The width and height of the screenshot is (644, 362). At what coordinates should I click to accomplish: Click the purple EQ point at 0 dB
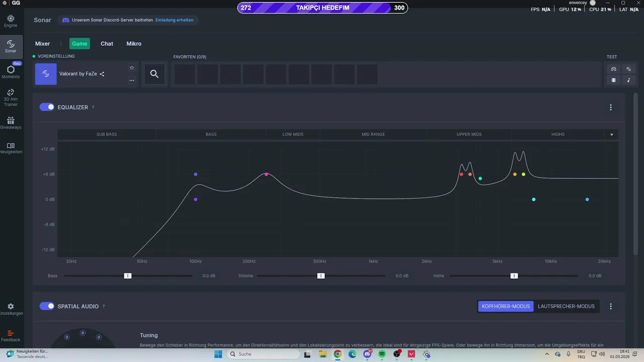[x=196, y=200]
